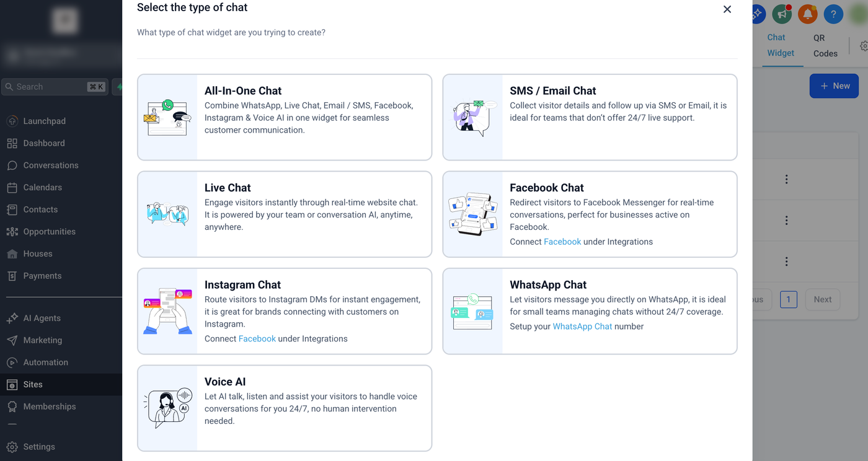
Task: Open the Automation menu item
Action: coord(45,362)
